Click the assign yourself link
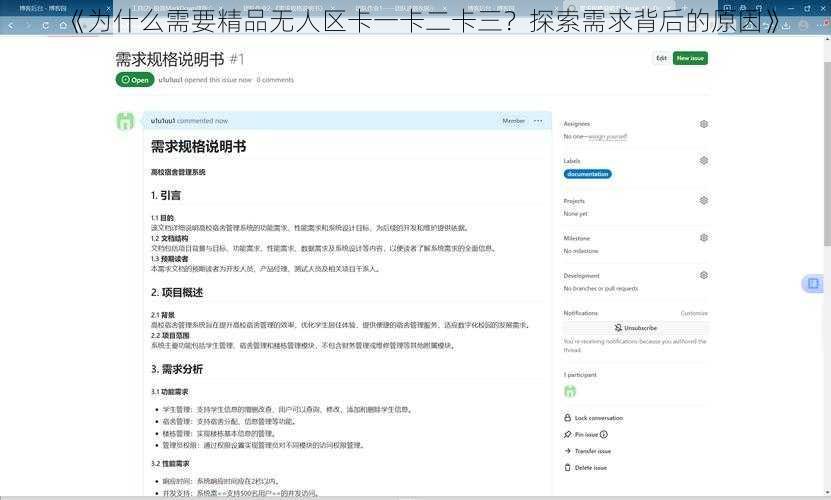 [607, 136]
